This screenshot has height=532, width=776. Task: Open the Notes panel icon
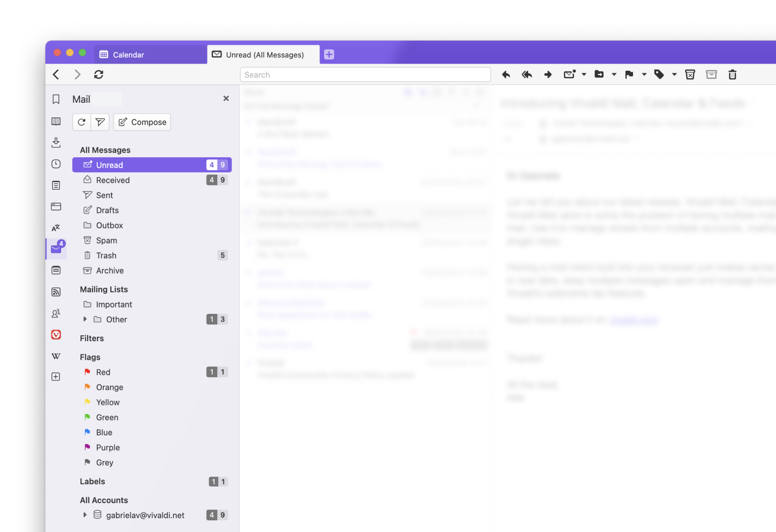[x=56, y=185]
